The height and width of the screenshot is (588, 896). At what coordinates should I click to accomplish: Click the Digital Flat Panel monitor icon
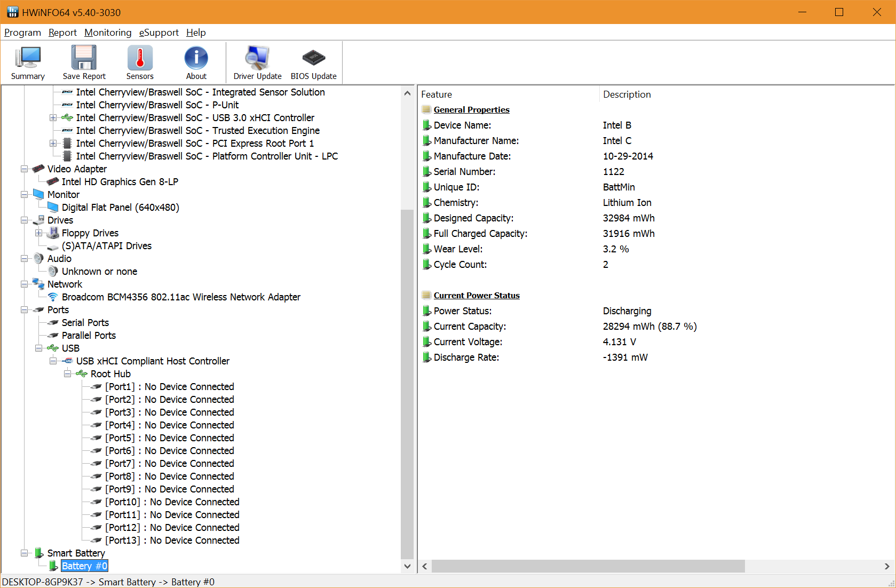(53, 207)
